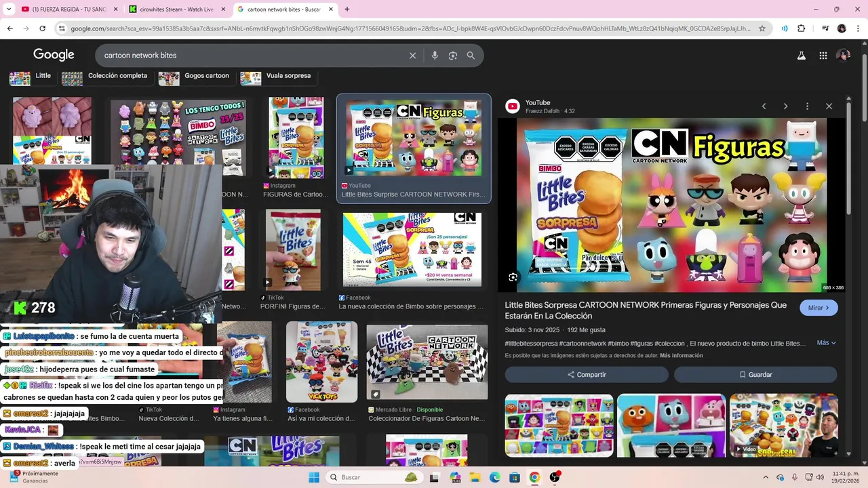Viewport: 868px width, 488px height.
Task: Close the image preview panel
Action: 829,106
